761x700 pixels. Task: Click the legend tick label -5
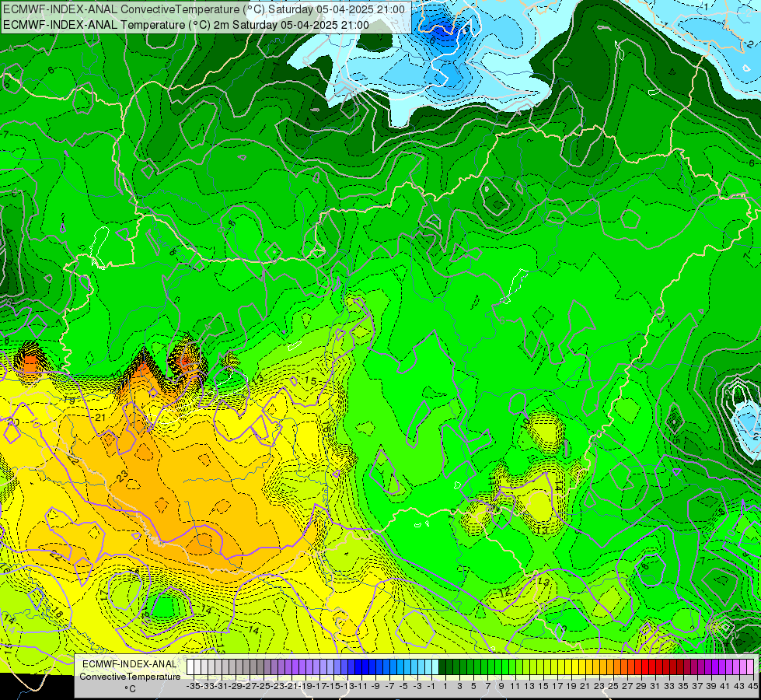coord(403,686)
